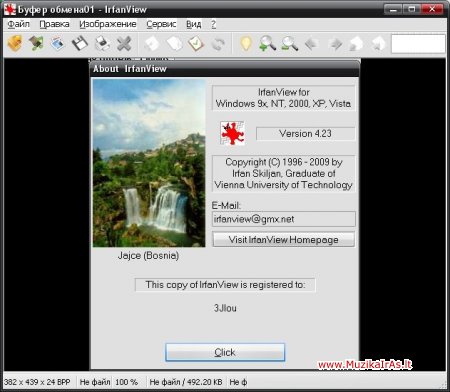Click the Copy toolbar icon

point(174,43)
